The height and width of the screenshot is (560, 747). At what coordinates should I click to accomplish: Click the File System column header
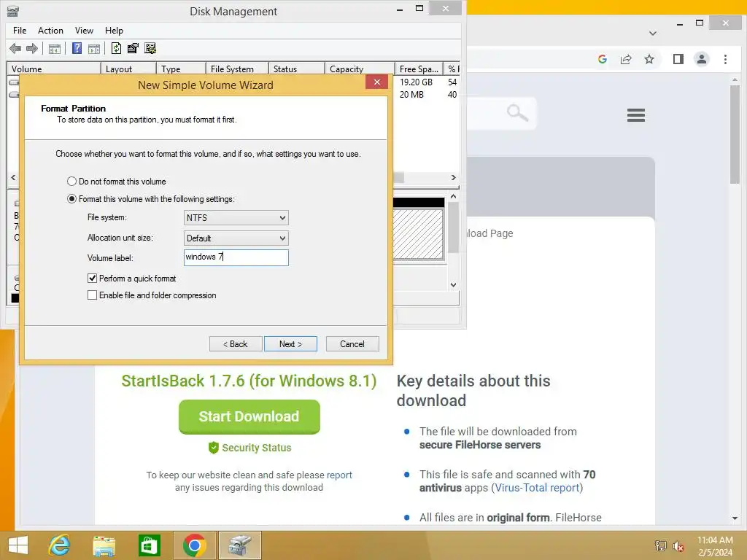(237, 69)
